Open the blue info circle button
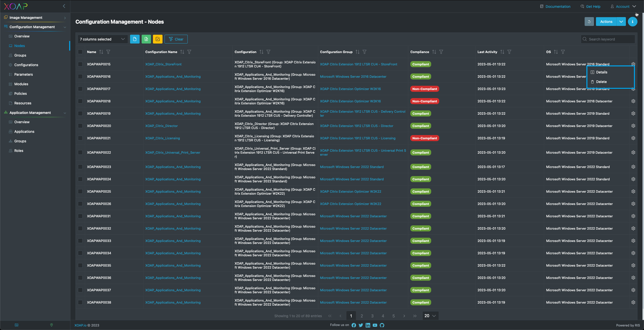 coord(632,22)
